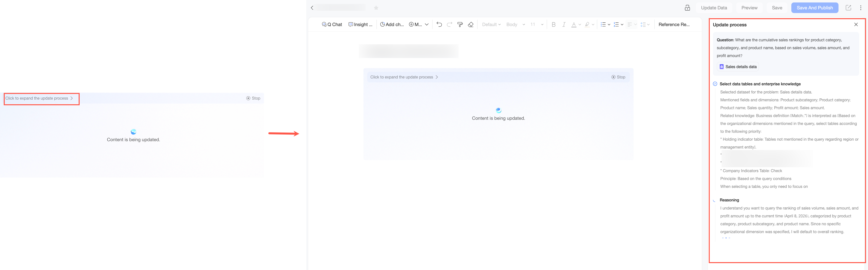Open line spacing options
This screenshot has width=868, height=270.
tap(645, 24)
